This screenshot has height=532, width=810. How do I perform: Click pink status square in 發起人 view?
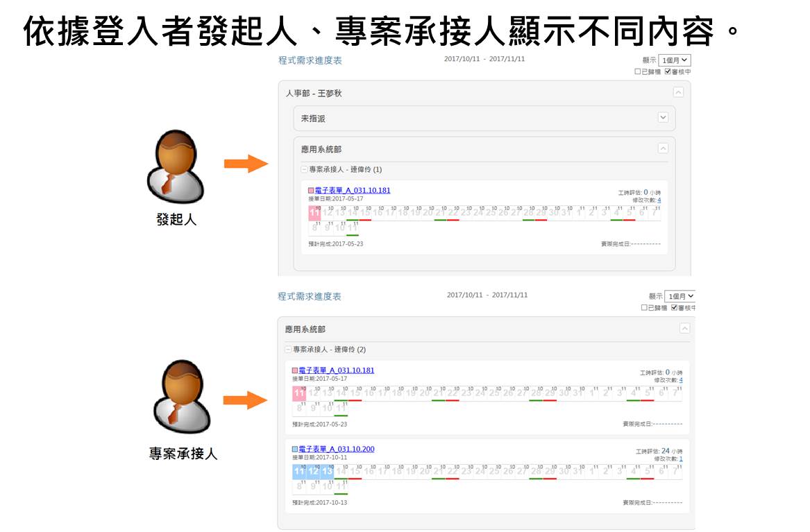[311, 191]
